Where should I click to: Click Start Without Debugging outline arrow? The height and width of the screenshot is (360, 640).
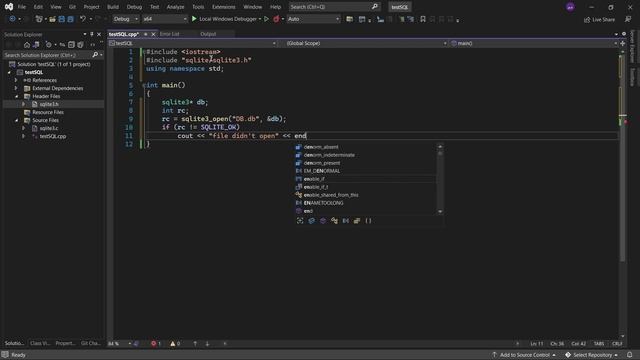click(267, 19)
